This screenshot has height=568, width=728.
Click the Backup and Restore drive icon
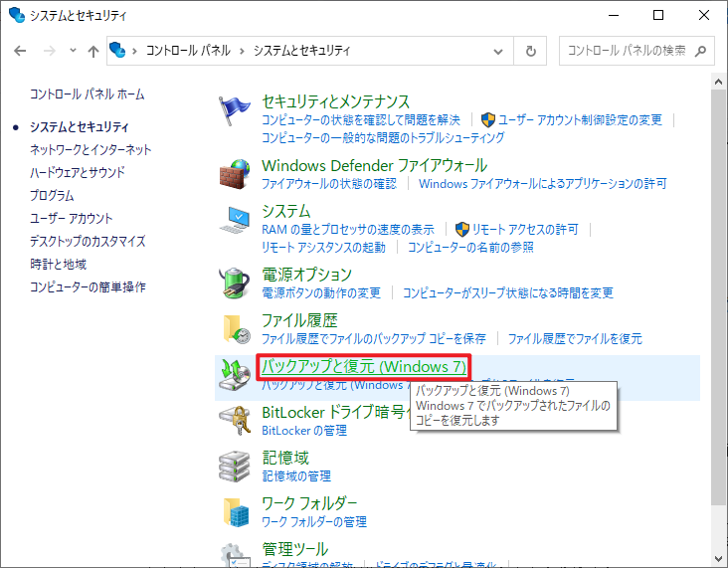tap(235, 374)
